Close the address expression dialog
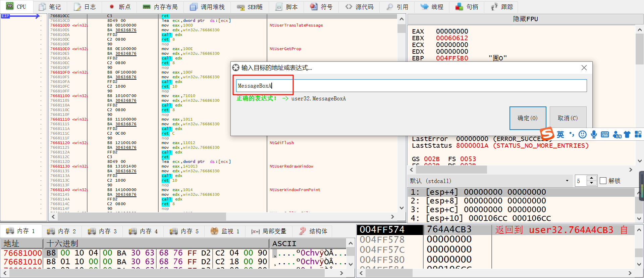The image size is (644, 278). pos(584,68)
